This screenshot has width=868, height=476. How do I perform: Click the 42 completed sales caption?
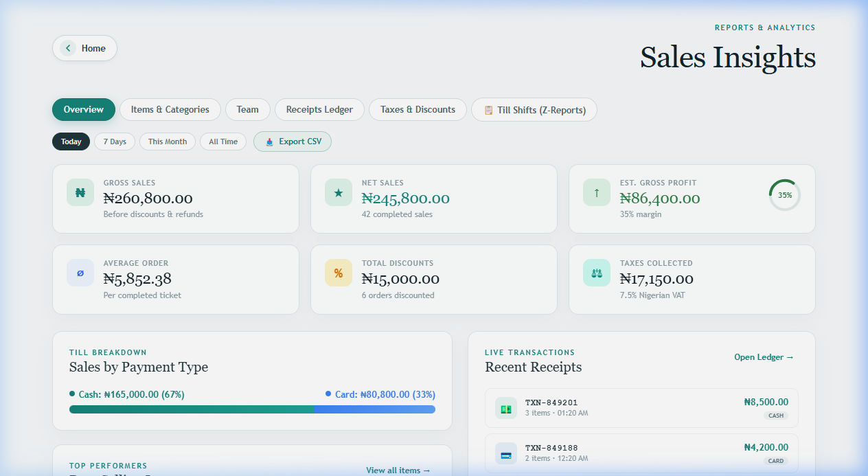(x=397, y=214)
